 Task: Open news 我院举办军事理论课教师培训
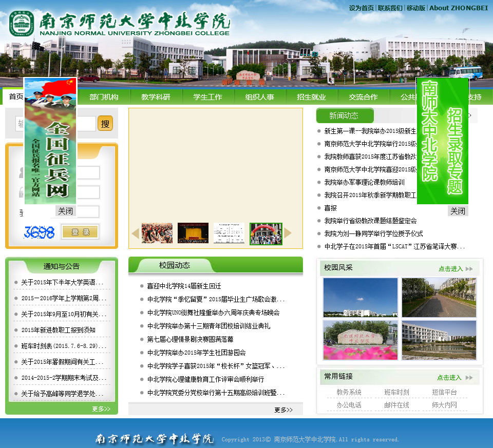(365, 182)
